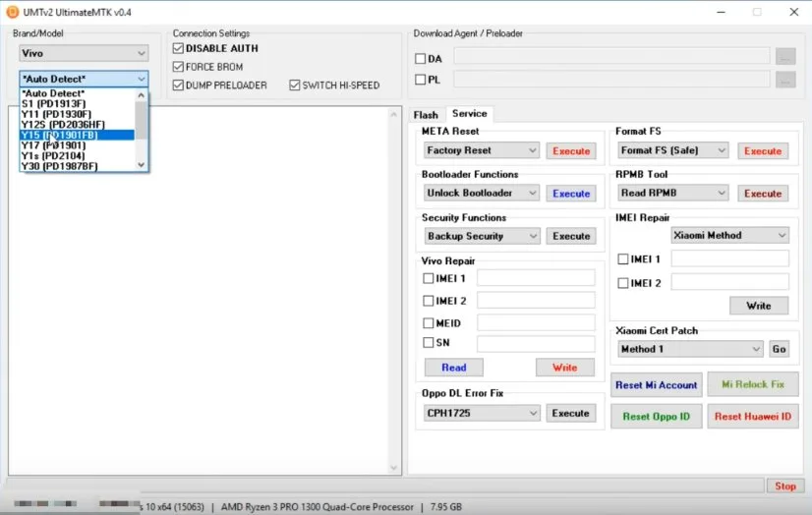Click the Vivo Repair SN input field

pos(536,343)
